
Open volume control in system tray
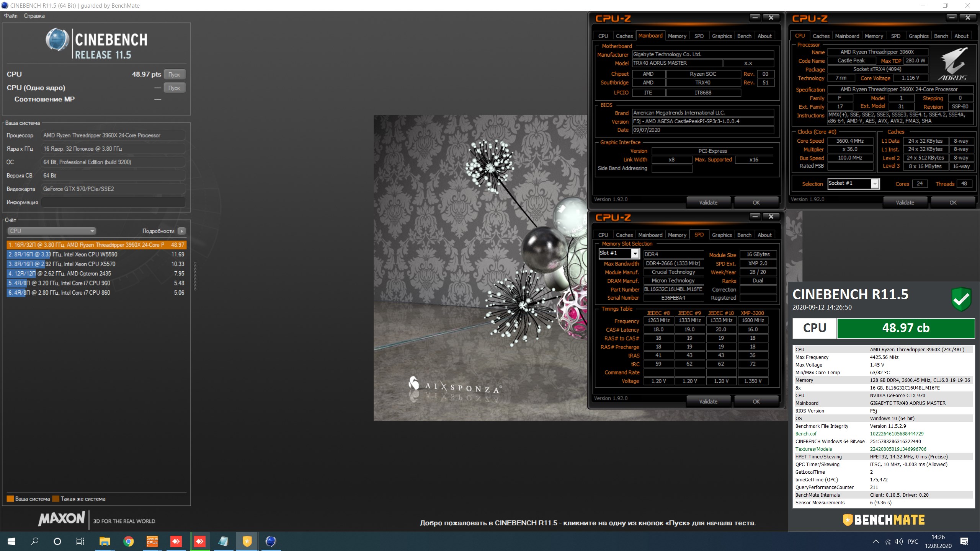coord(899,541)
